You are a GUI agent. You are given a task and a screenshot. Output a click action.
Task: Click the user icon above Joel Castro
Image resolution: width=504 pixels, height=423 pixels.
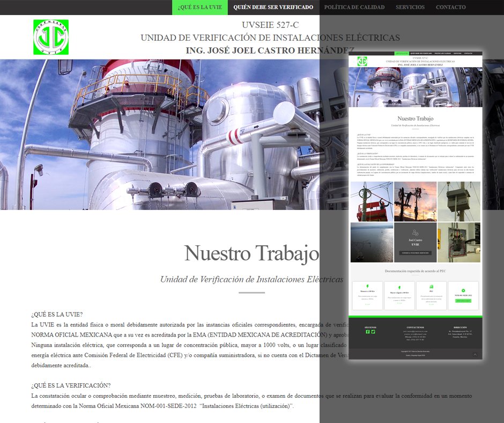415,232
